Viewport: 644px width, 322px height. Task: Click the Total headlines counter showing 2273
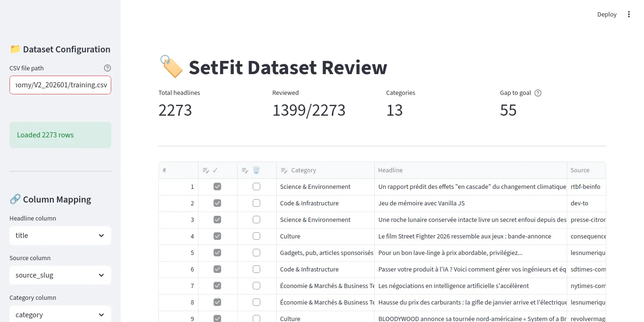click(174, 110)
